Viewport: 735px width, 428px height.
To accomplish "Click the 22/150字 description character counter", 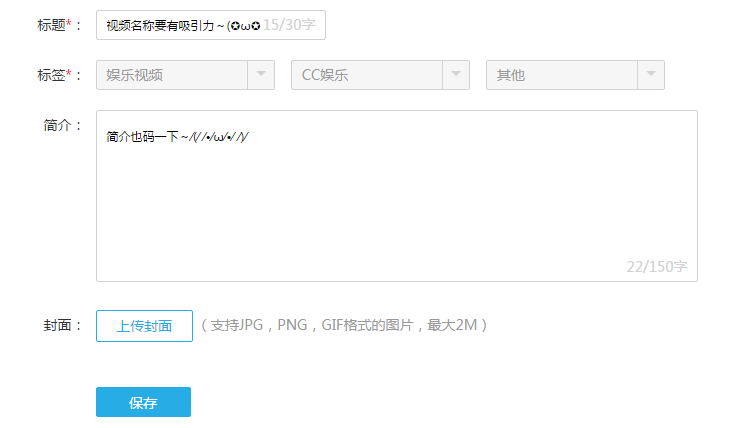I will [657, 267].
